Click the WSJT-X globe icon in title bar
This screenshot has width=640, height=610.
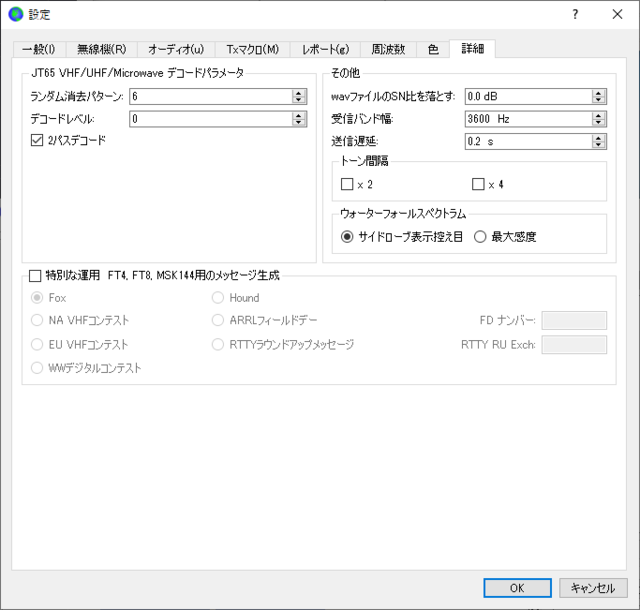tap(16, 14)
